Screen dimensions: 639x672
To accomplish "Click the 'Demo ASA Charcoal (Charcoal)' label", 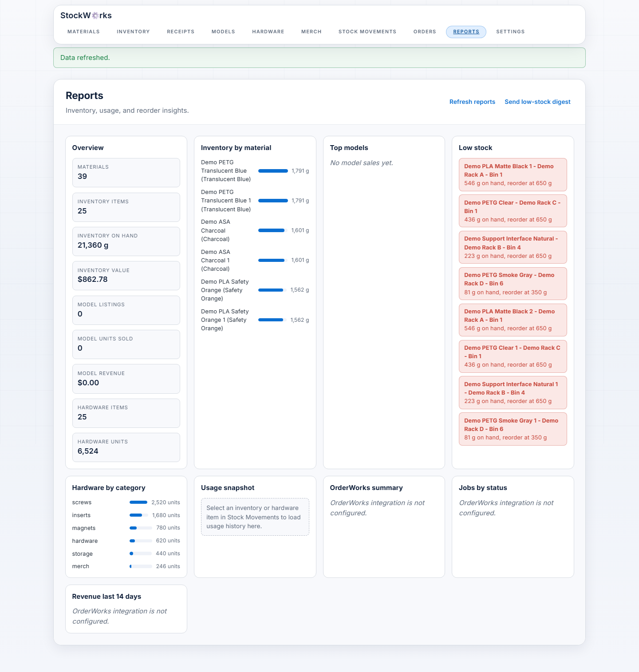I will [x=216, y=230].
